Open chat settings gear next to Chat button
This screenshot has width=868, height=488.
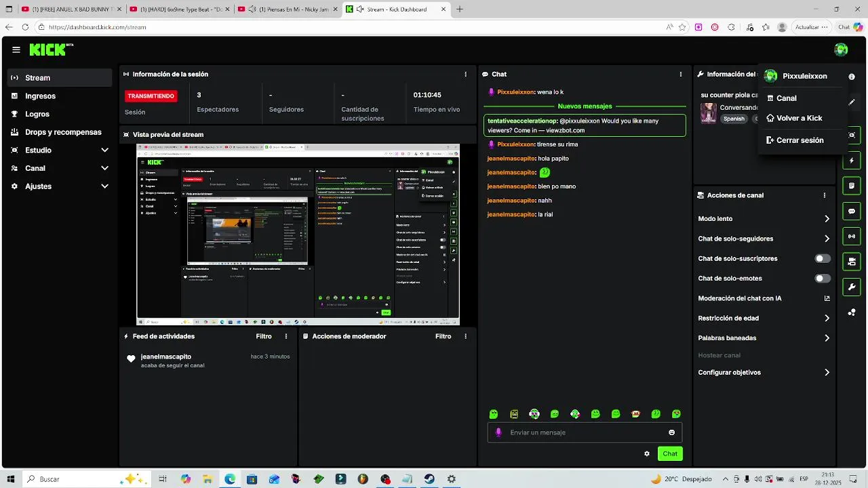click(x=647, y=453)
